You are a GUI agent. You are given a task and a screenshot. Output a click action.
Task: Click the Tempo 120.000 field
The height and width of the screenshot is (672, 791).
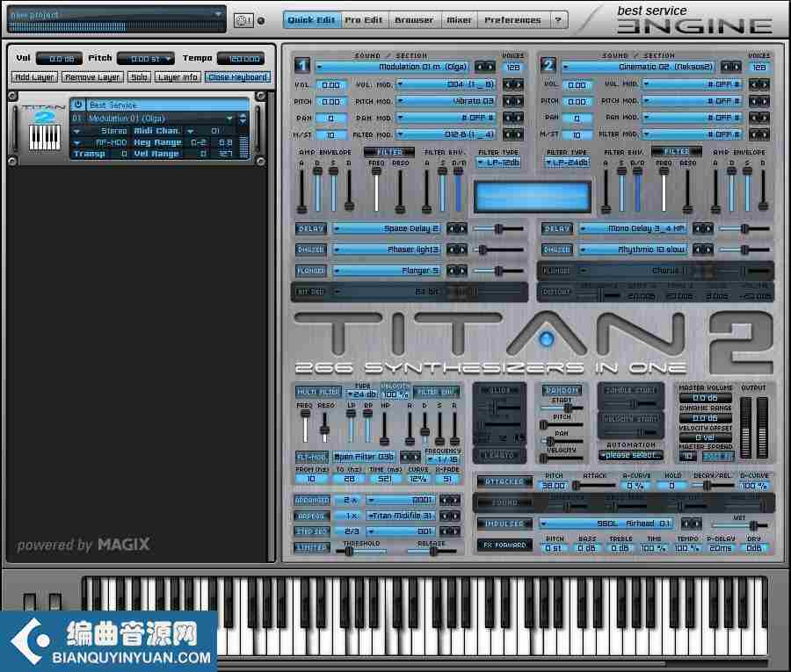pyautogui.click(x=241, y=59)
